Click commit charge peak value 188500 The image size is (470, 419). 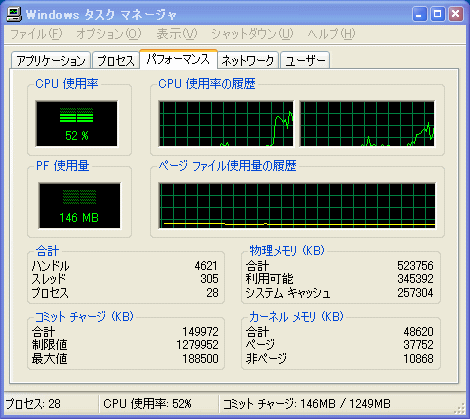[x=200, y=359]
